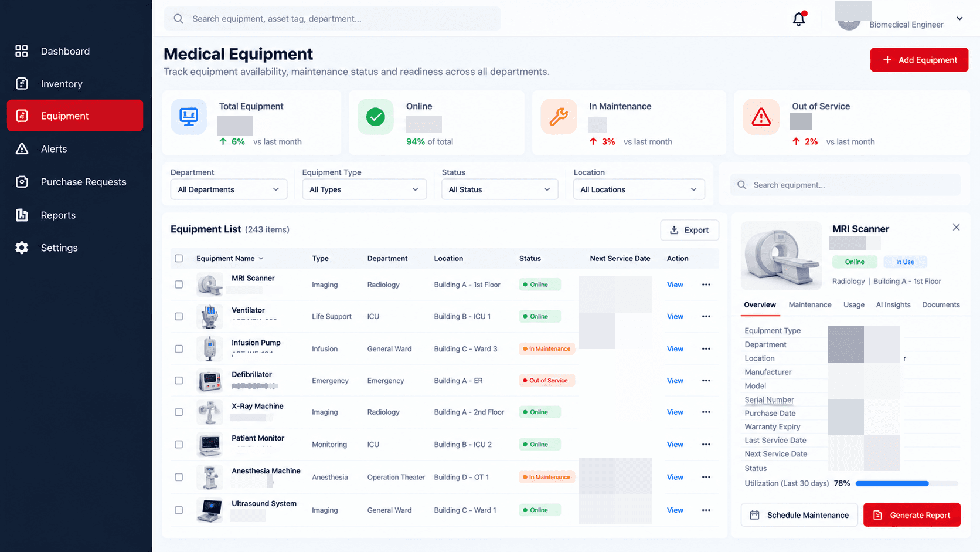Click the Settings gear icon in sidebar
The width and height of the screenshot is (980, 552).
coord(22,248)
